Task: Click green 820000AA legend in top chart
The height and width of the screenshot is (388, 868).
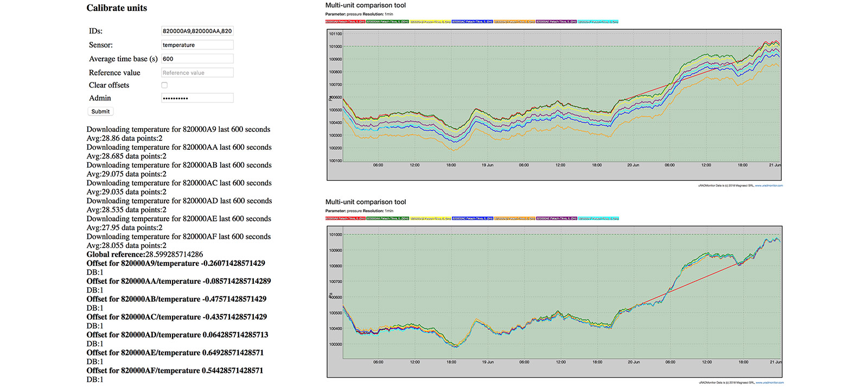Action: point(387,22)
